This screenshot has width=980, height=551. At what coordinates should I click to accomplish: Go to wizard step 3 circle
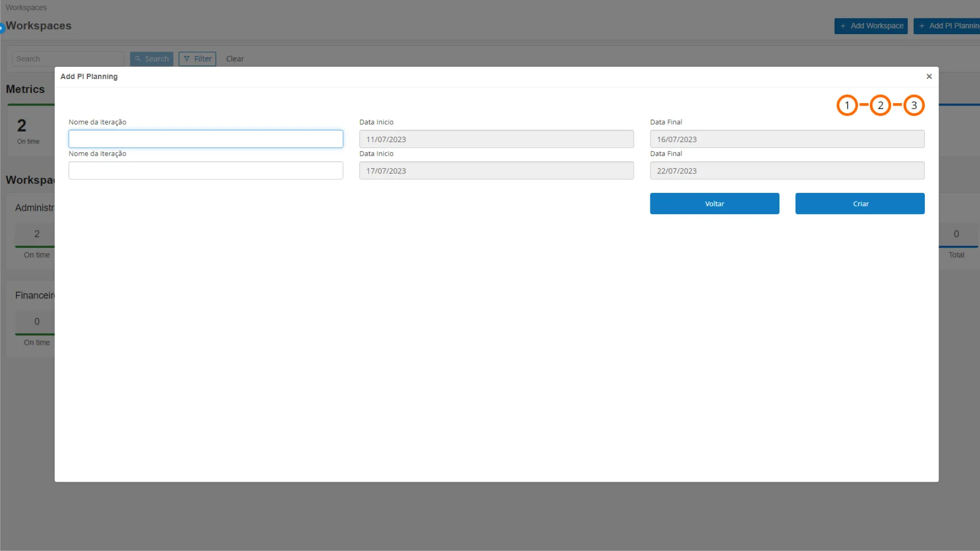(914, 106)
